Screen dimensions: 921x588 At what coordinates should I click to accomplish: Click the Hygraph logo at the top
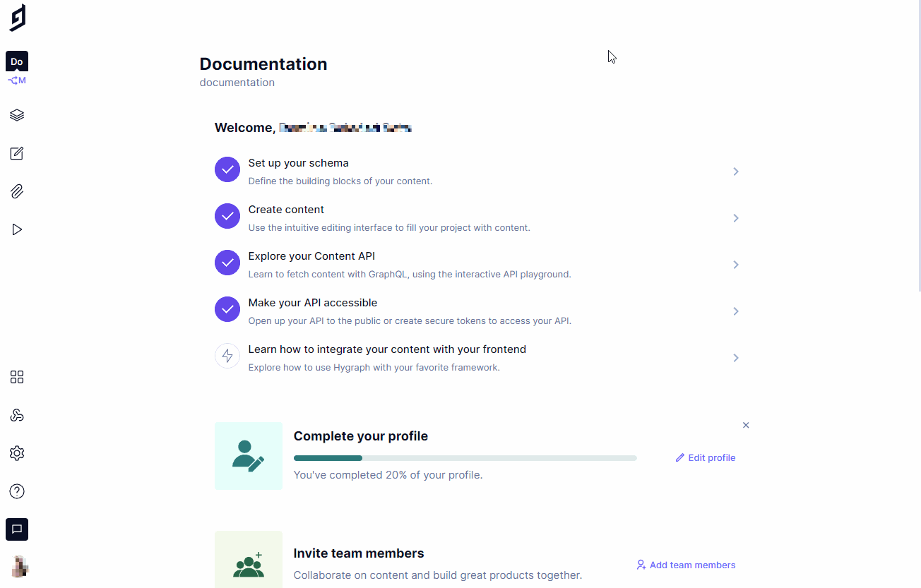point(17,18)
